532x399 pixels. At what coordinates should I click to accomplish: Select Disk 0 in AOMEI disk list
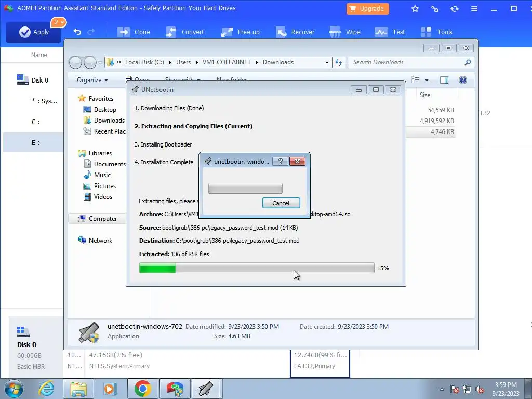point(33,80)
